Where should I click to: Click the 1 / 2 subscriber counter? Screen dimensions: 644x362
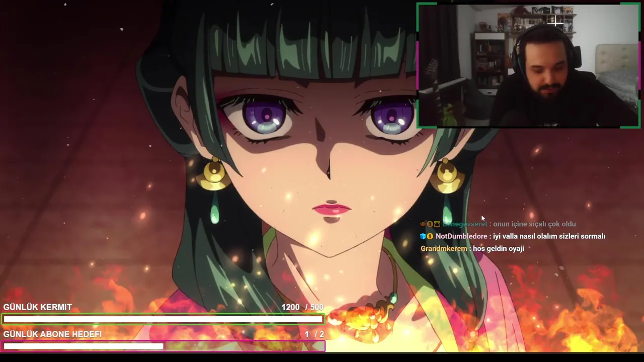point(314,334)
